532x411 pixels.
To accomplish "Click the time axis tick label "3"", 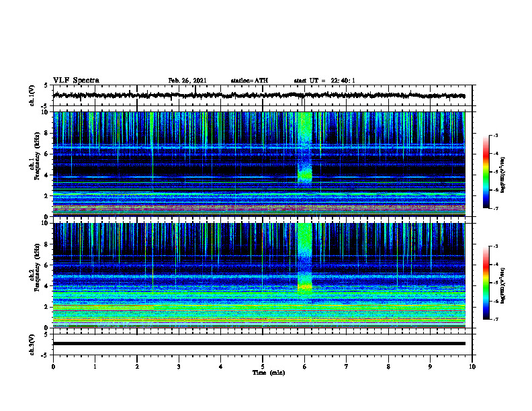I will [179, 367].
